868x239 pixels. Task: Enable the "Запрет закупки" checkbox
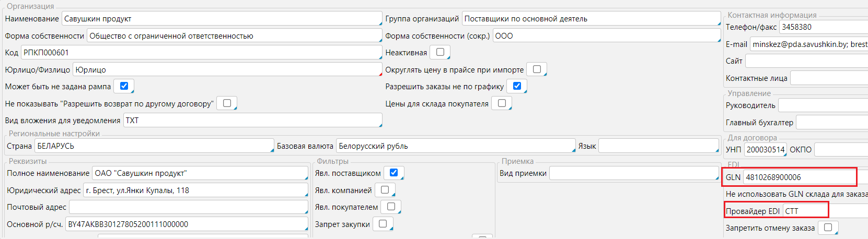click(383, 224)
